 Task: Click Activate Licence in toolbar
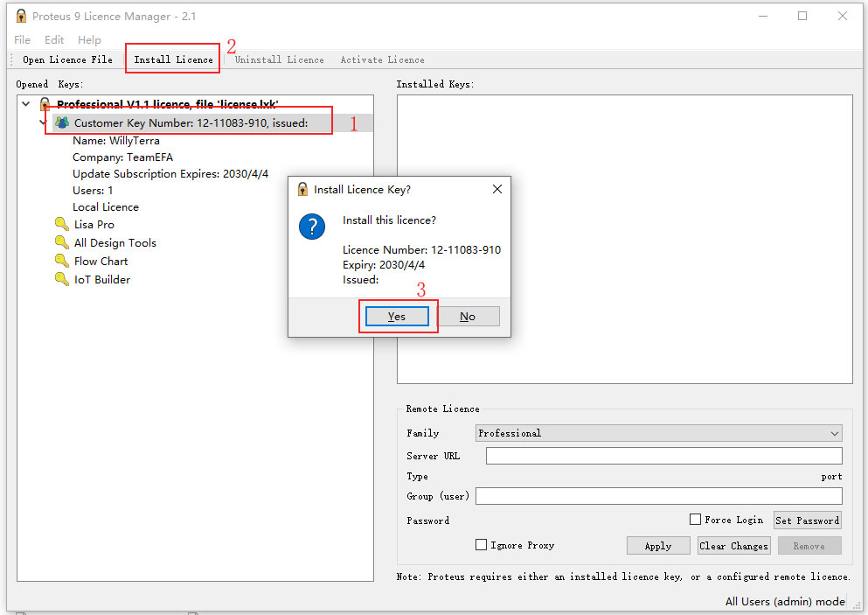click(x=383, y=59)
